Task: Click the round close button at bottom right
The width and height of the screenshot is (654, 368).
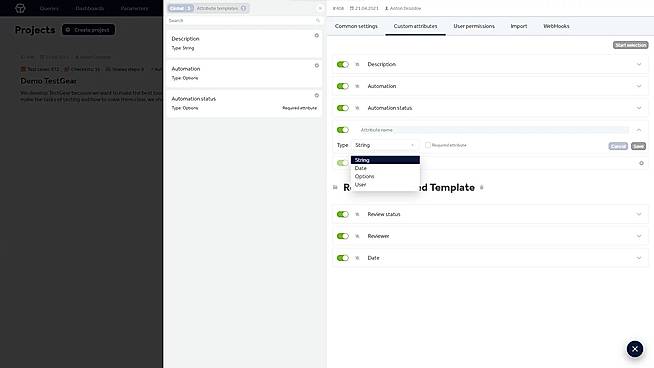Action: [635, 349]
